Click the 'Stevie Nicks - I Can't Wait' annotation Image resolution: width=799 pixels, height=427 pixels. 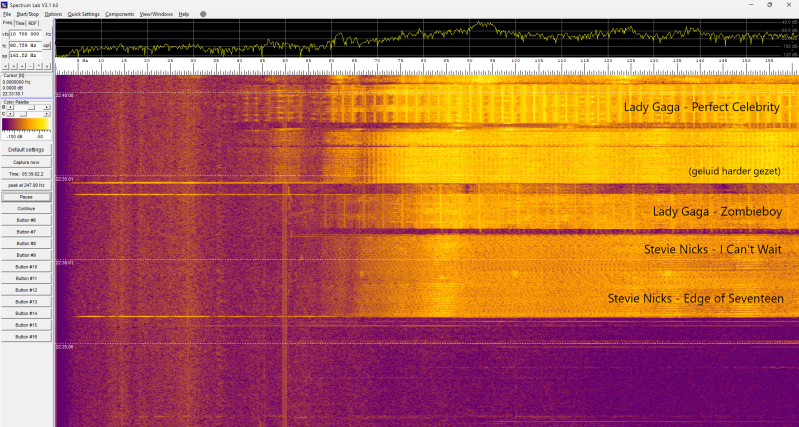[x=712, y=249]
